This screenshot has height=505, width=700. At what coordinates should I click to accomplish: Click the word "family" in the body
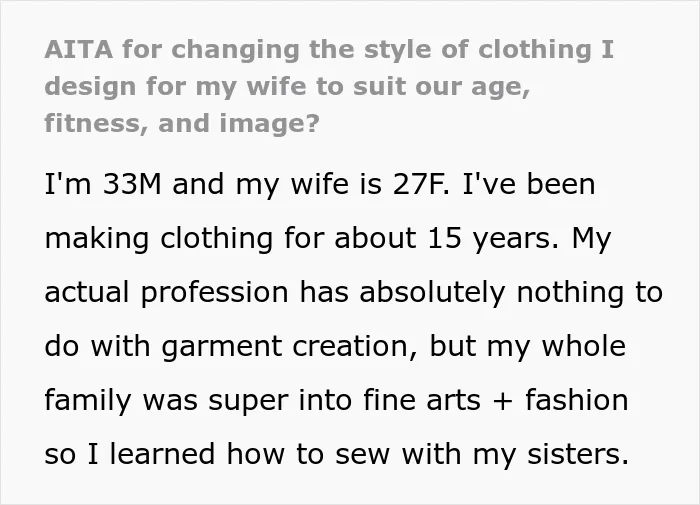[88, 401]
